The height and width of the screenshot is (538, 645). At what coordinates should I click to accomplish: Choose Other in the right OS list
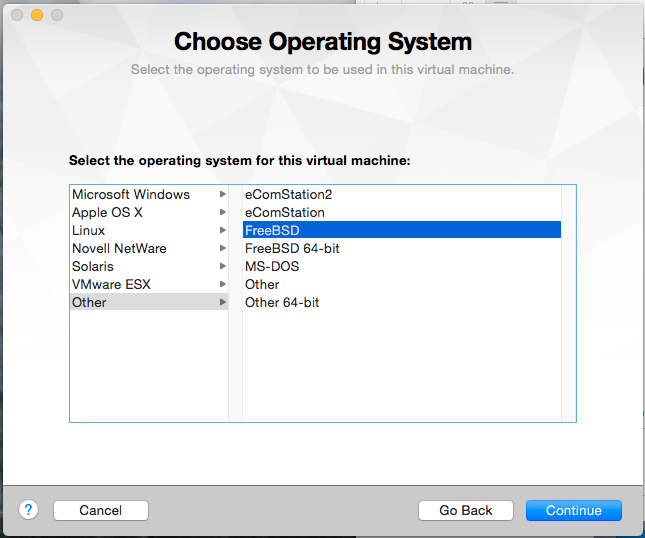click(x=402, y=284)
